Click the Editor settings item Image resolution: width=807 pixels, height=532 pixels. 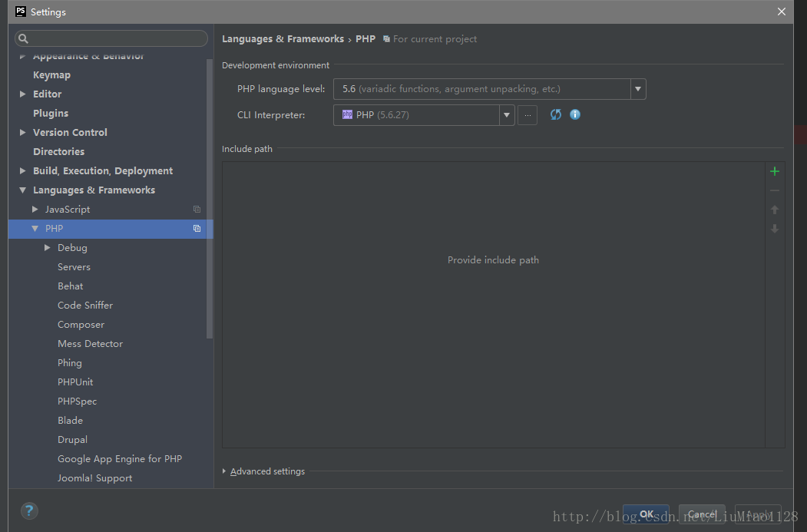[x=47, y=94]
